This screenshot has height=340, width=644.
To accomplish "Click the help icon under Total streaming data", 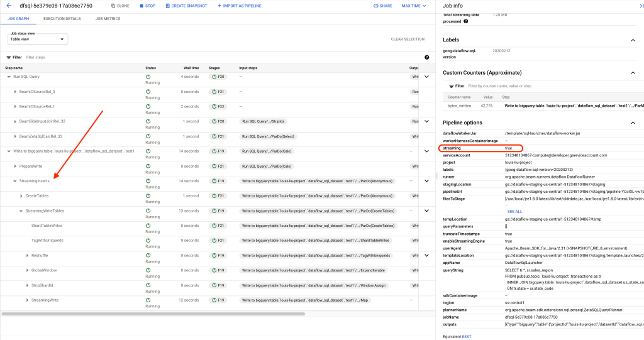I will coord(465,21).
